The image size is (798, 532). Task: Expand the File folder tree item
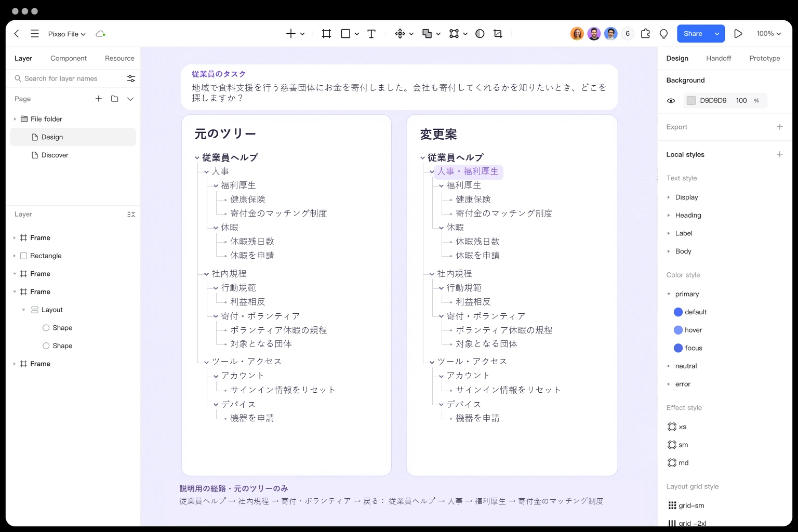click(x=15, y=119)
